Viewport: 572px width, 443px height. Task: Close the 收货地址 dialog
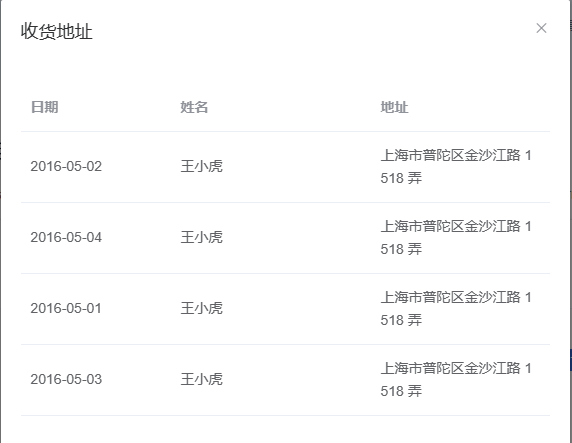point(541,28)
